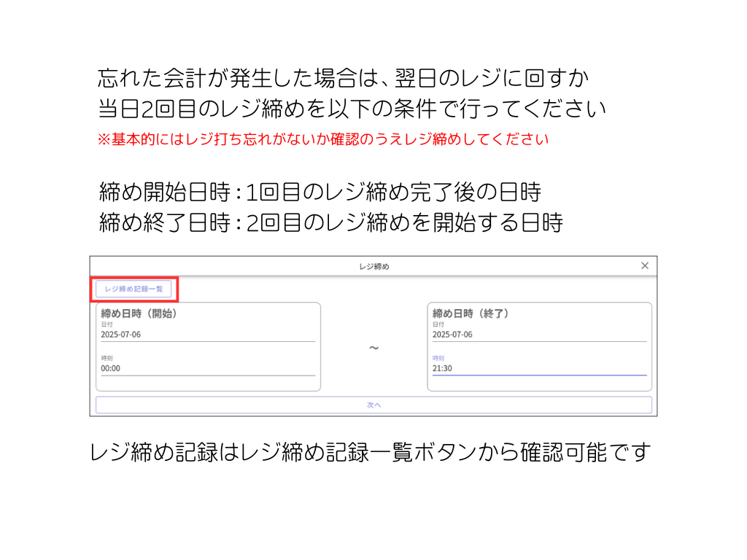Click the 次へ button
The width and height of the screenshot is (747, 560).
373,405
